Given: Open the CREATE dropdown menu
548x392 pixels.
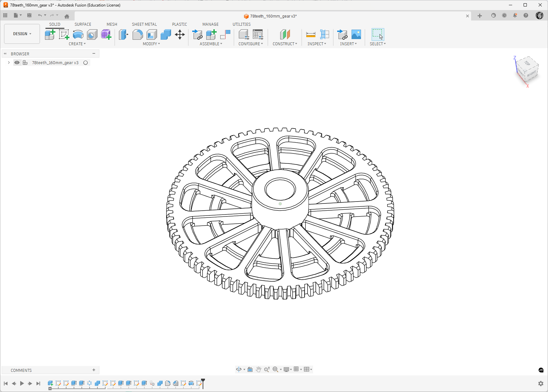Looking at the screenshot, I should point(77,44).
